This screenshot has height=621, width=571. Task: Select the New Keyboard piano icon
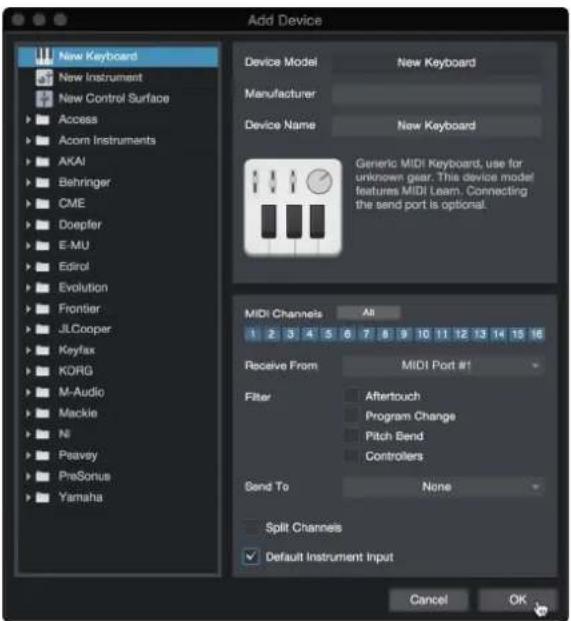tap(44, 56)
